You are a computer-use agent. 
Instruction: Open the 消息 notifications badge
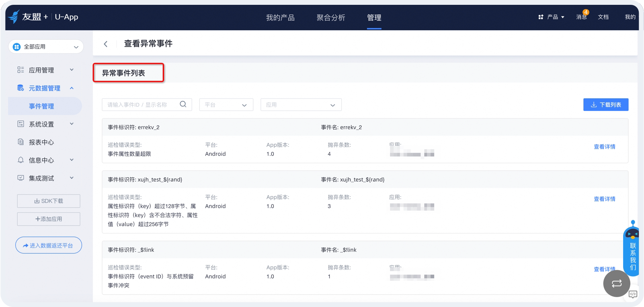[x=582, y=17]
